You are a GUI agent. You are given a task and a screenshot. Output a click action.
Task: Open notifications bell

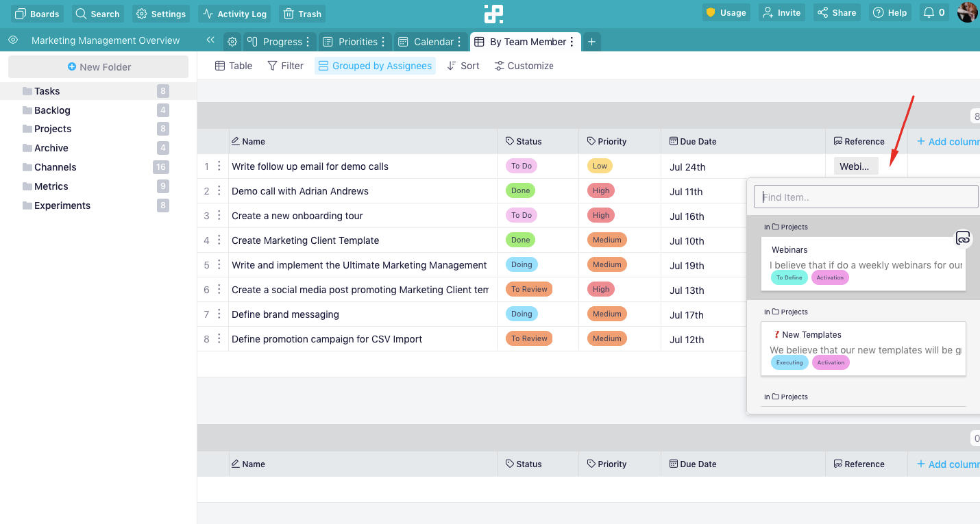[934, 12]
